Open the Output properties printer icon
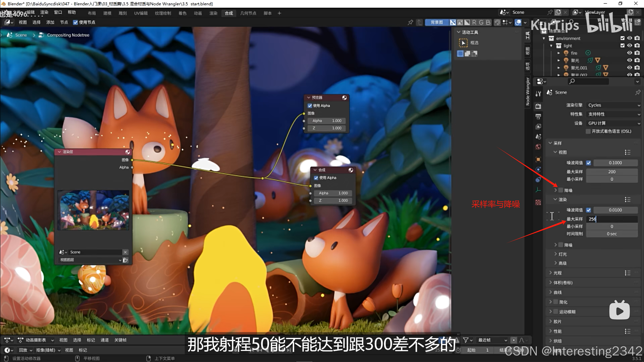This screenshot has width=644, height=362. pos(538,116)
